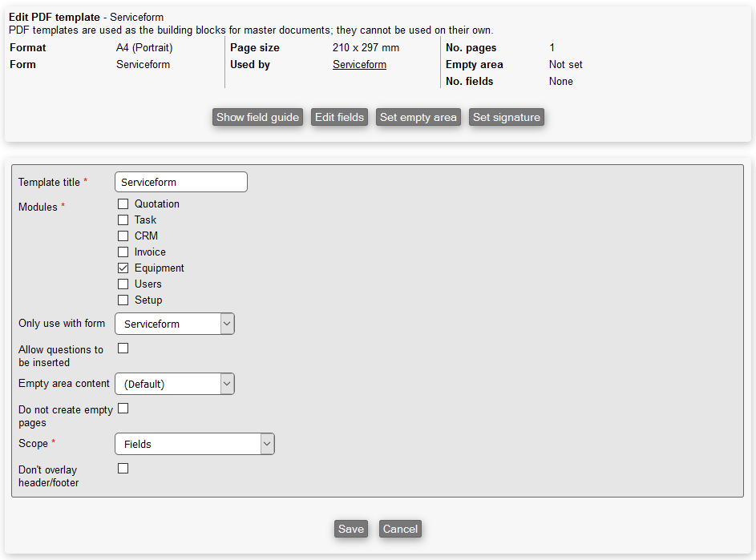Enable the Invoice module checkbox
The image size is (756, 560).
pyautogui.click(x=123, y=252)
